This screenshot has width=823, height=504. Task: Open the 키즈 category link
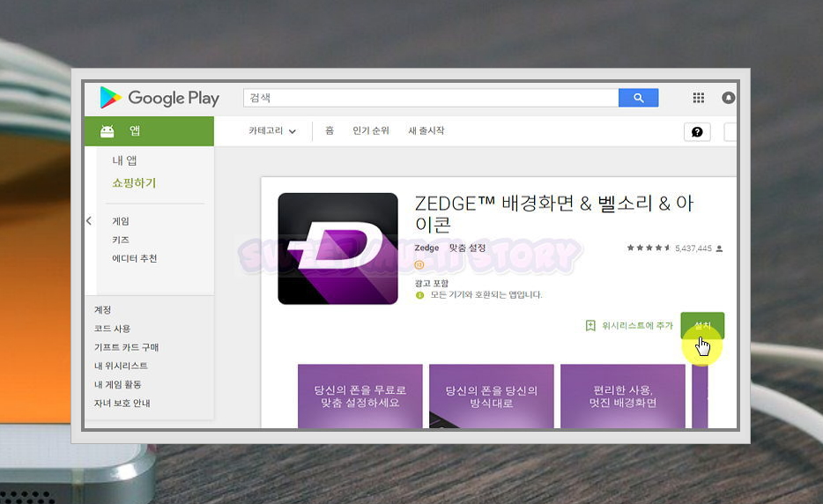pos(121,240)
